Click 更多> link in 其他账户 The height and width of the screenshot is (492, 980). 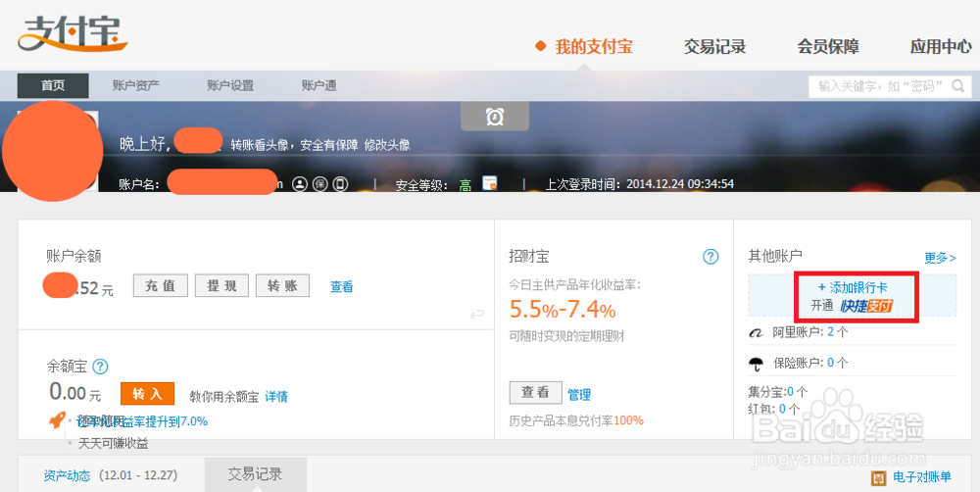coord(941,258)
